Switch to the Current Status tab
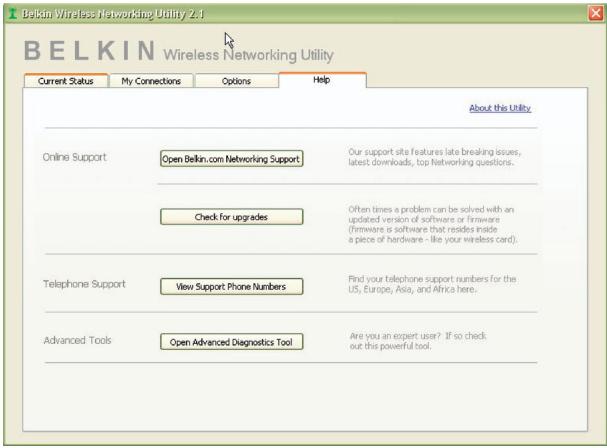 coord(66,81)
